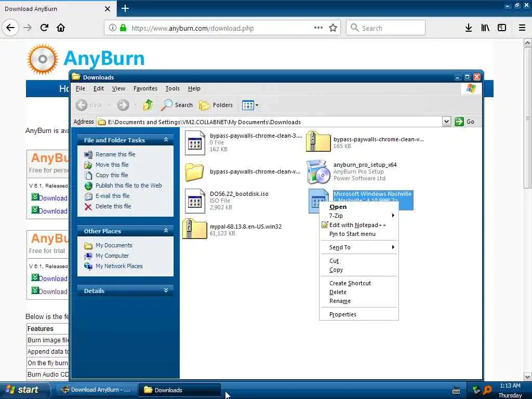The height and width of the screenshot is (399, 532).
Task: Collapse File and Folder Tasks panel
Action: (x=166, y=140)
